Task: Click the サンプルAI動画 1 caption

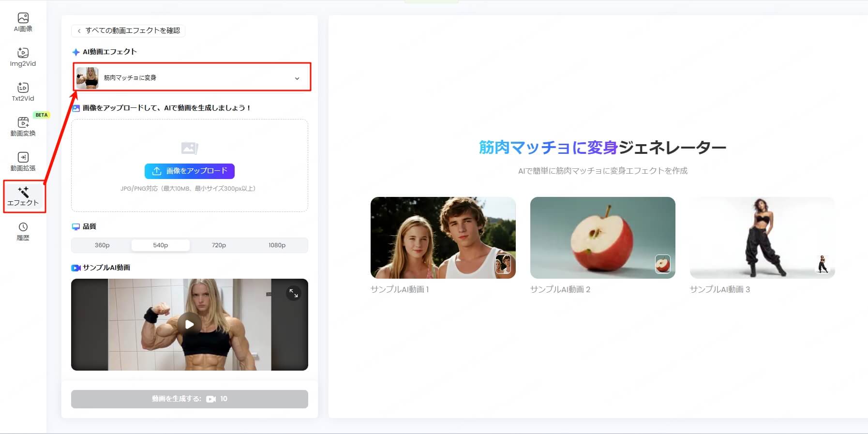Action: (400, 289)
